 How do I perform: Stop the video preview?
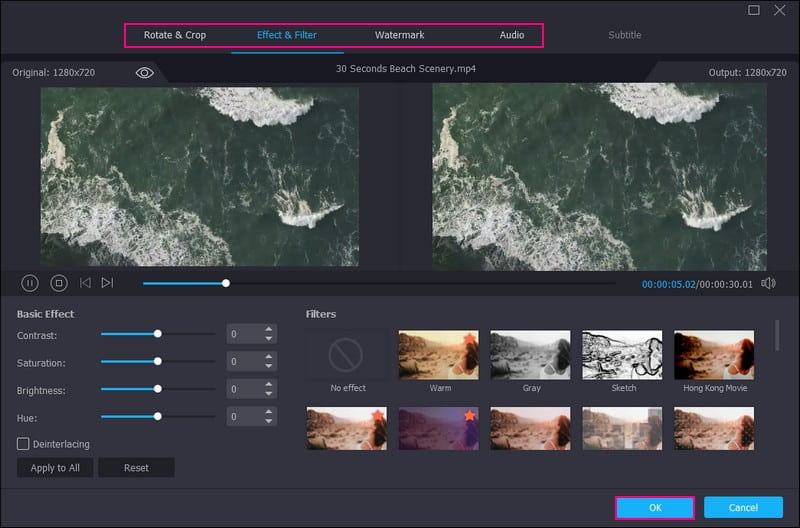(x=58, y=283)
